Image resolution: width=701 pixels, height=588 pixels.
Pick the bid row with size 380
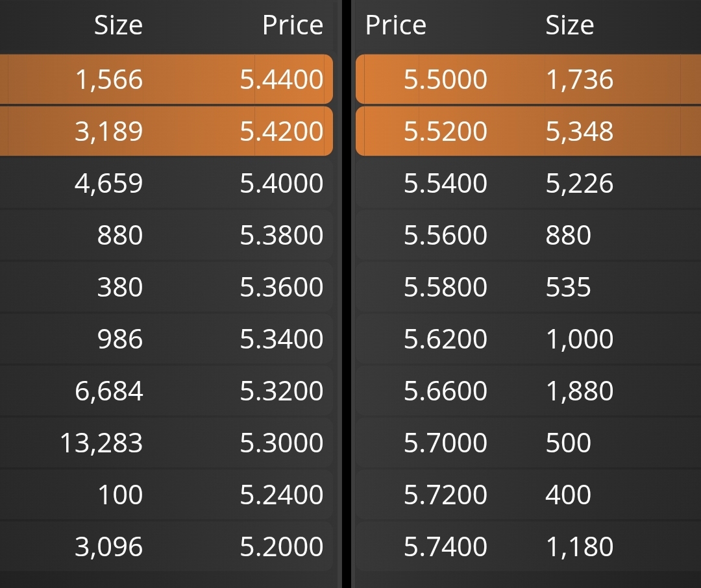coord(166,287)
